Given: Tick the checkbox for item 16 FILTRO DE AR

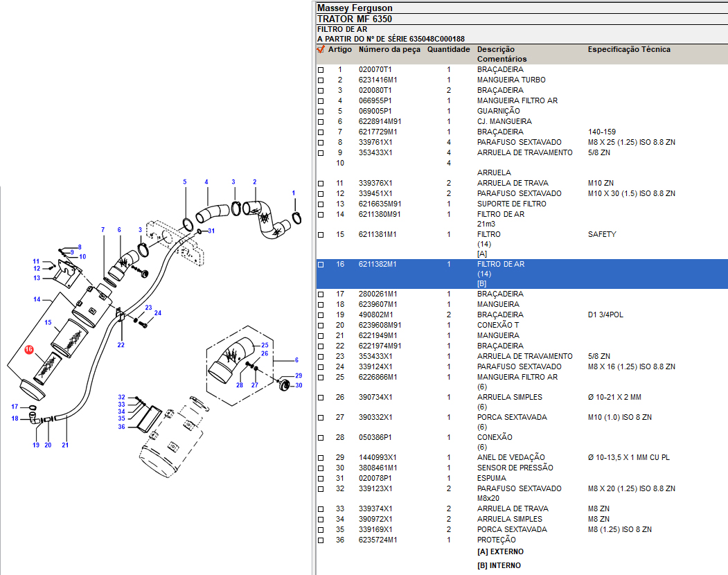Looking at the screenshot, I should point(321,265).
